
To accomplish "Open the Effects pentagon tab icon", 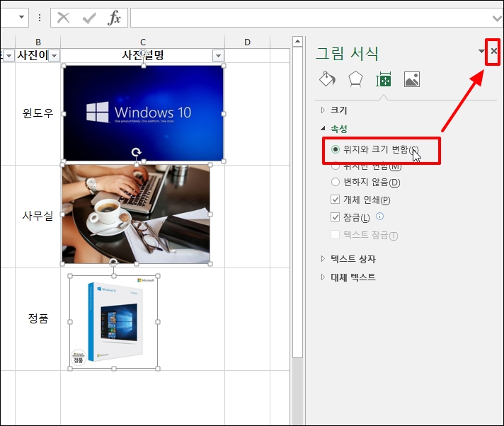I will tap(355, 79).
